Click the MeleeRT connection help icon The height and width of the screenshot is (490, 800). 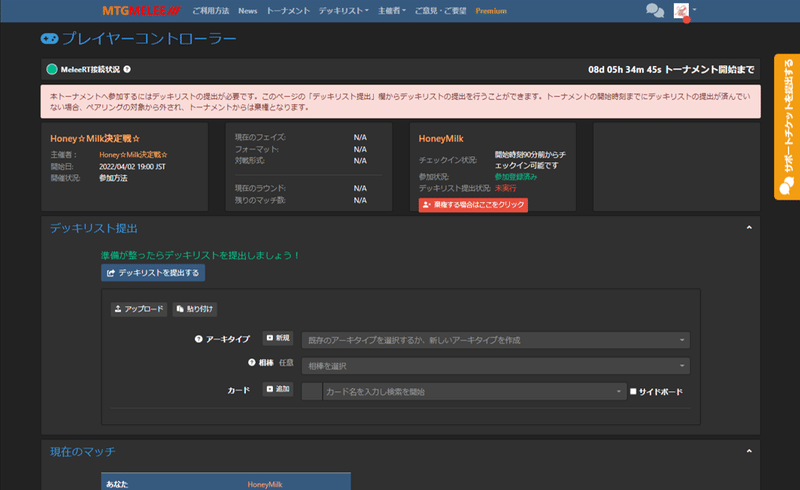[x=127, y=69]
